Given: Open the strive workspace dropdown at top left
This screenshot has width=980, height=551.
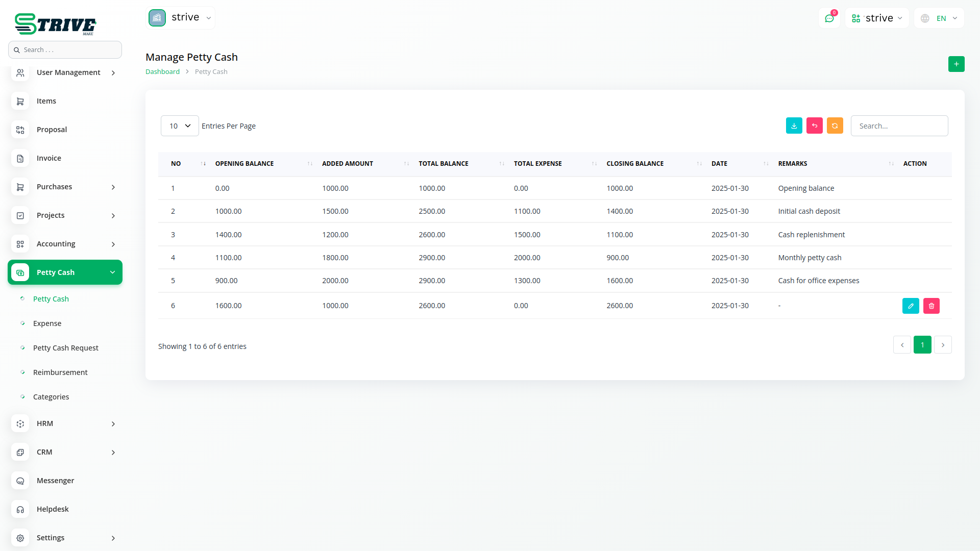Looking at the screenshot, I should pyautogui.click(x=181, y=18).
